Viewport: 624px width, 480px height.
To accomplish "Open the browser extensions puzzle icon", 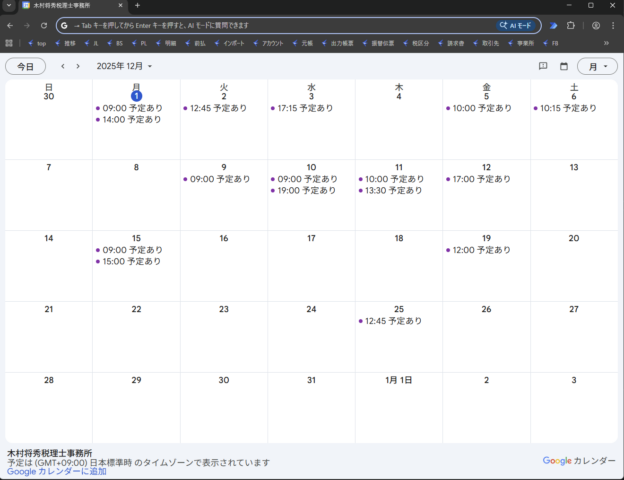I will 571,25.
